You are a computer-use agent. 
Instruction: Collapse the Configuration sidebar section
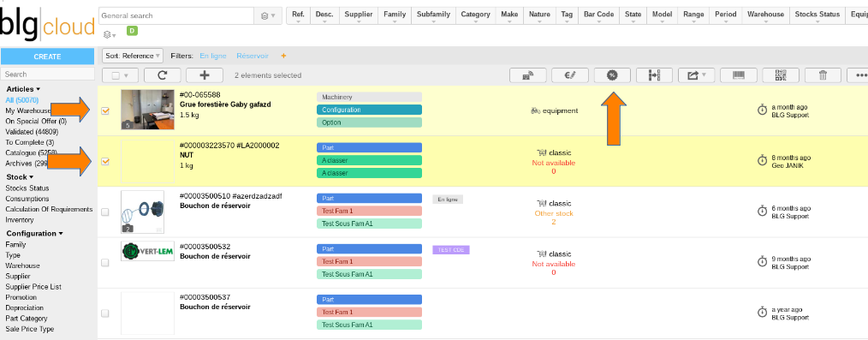[x=34, y=233]
